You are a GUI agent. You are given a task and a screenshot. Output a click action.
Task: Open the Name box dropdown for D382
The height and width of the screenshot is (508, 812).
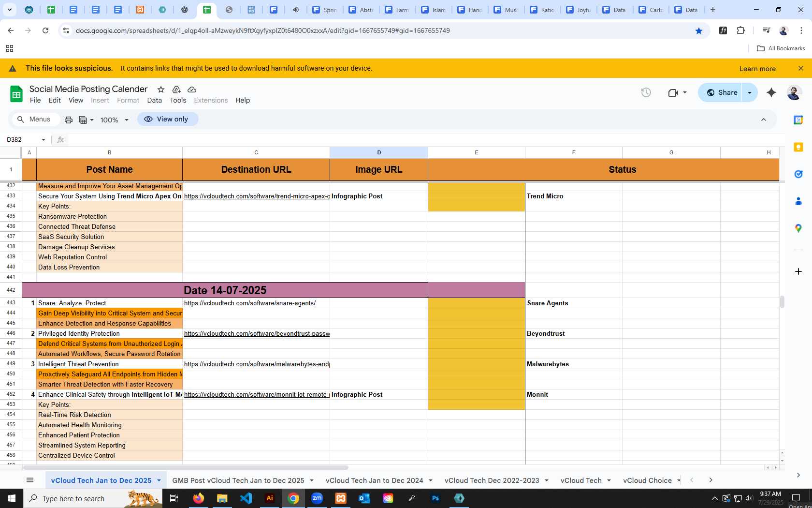click(x=43, y=140)
